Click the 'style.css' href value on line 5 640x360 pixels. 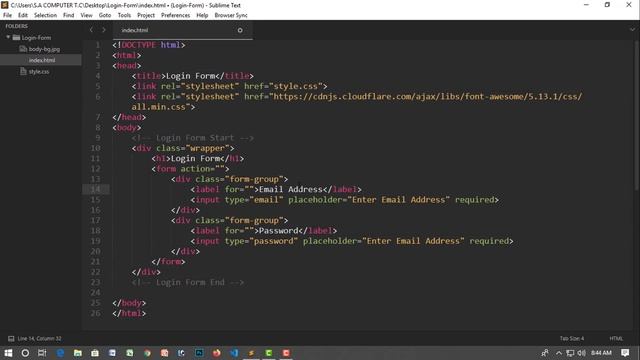click(295, 86)
